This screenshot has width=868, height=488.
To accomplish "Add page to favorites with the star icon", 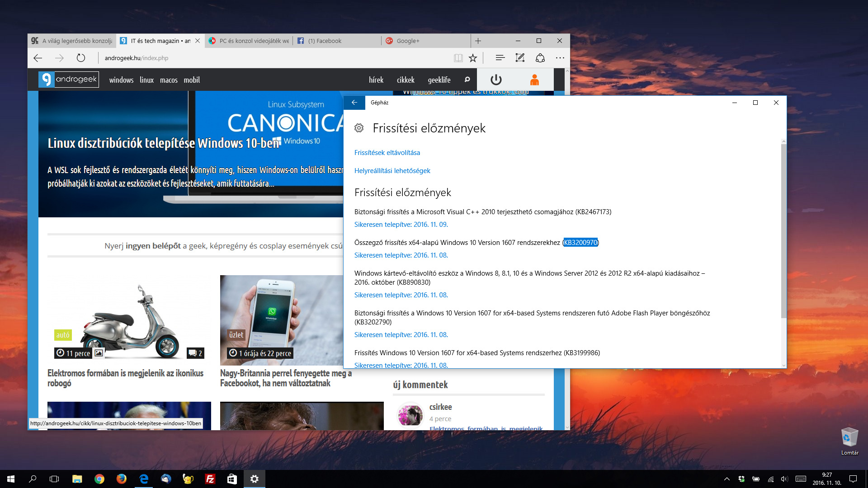I will pyautogui.click(x=473, y=58).
